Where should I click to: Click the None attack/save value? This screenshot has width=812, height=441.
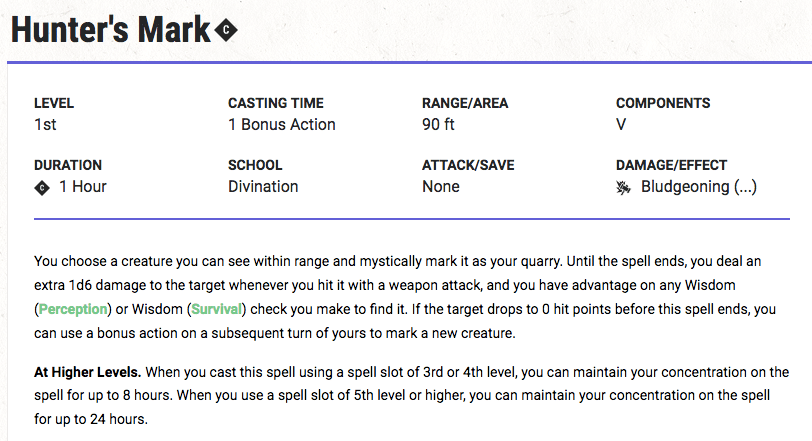point(441,186)
